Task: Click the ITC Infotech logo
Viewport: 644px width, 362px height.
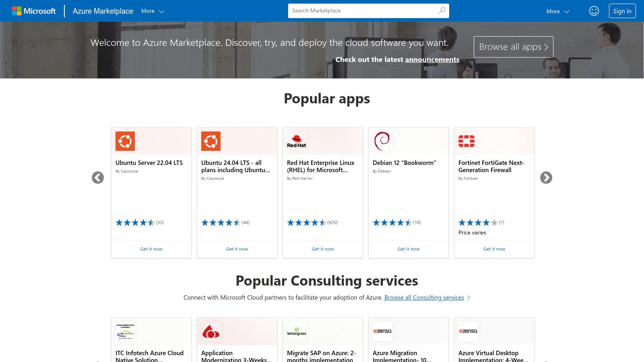Action: pyautogui.click(x=125, y=331)
